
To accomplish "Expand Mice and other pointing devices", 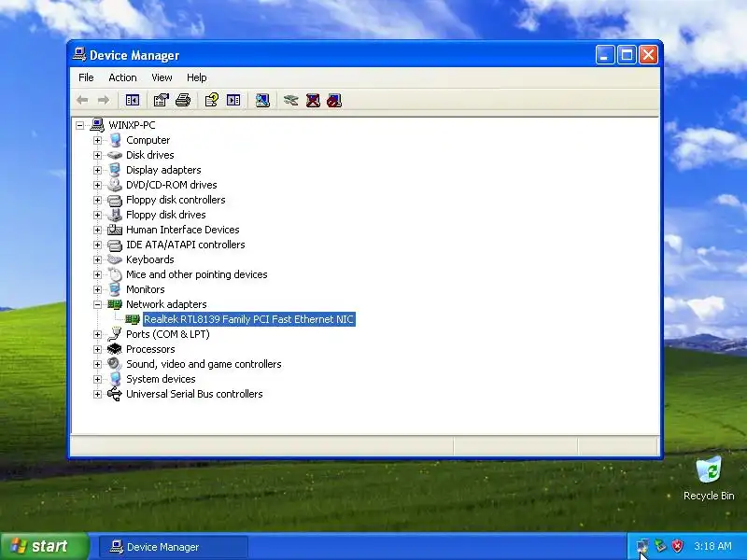I will click(97, 274).
